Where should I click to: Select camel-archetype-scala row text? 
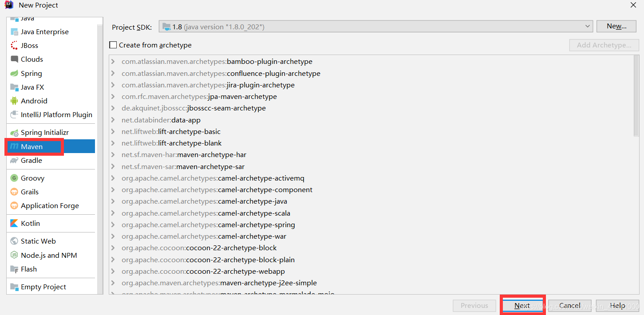click(x=206, y=213)
